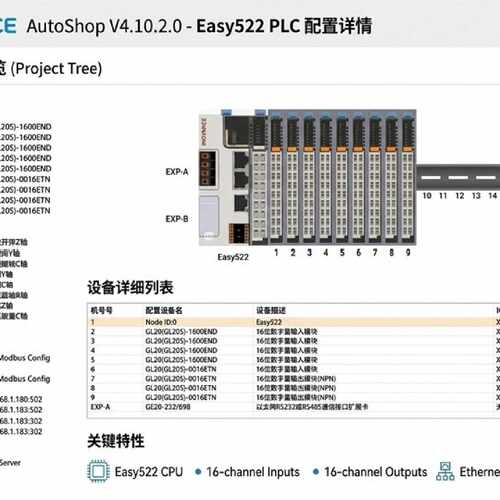Click the EXP-A expansion card label by the rack
The width and height of the screenshot is (500, 500).
177,172
